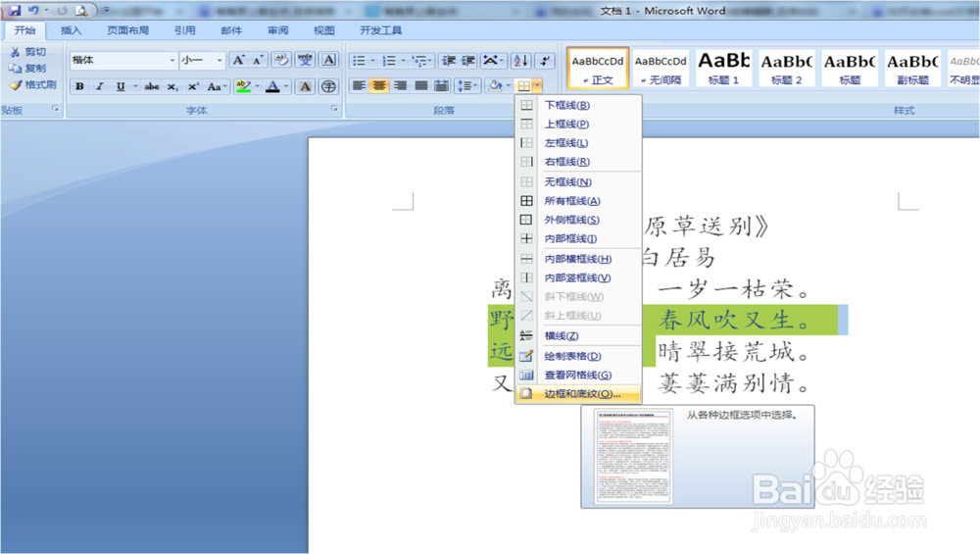The image size is (980, 554).
Task: Open the 视图 ribbon tab
Action: 323,30
